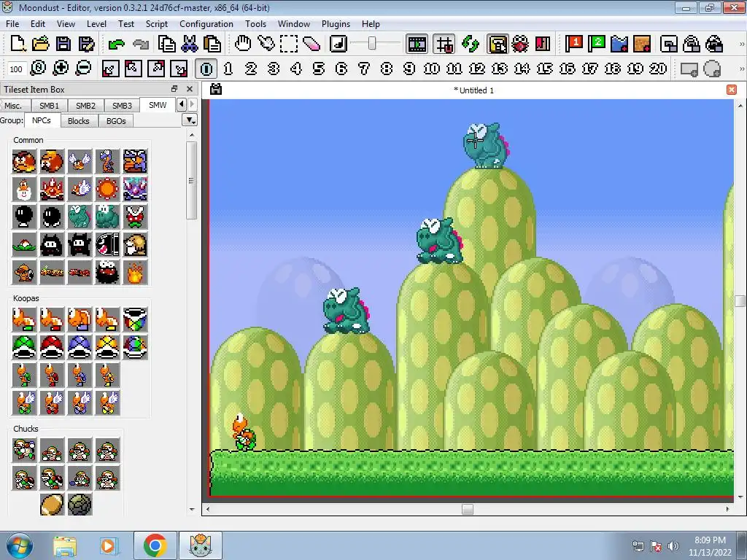Select the hand scroll tool

click(x=243, y=44)
